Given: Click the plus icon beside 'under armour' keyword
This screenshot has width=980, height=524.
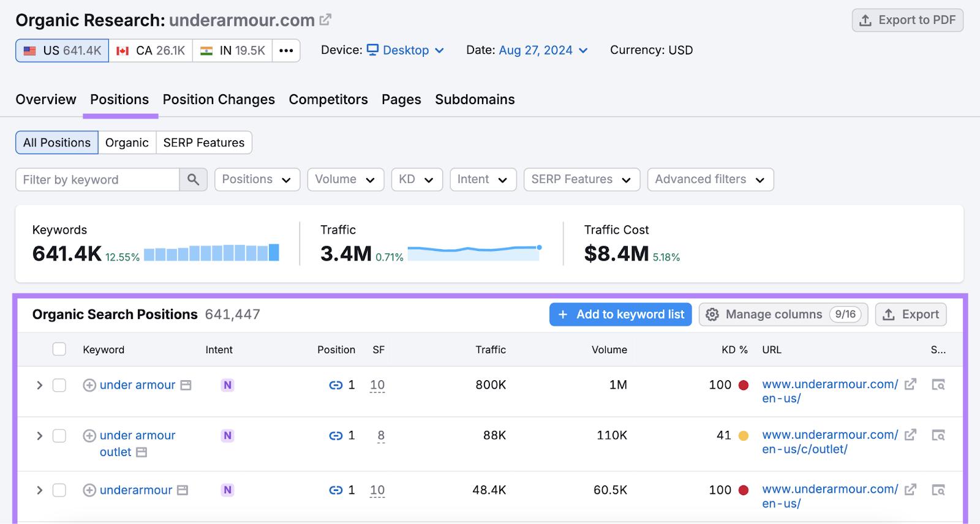Looking at the screenshot, I should [89, 385].
